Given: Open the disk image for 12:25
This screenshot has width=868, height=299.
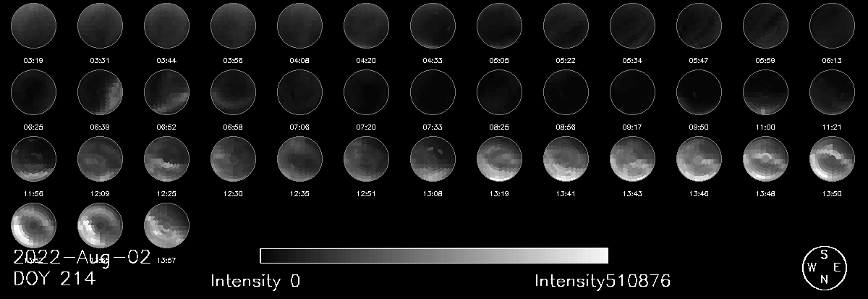Looking at the screenshot, I should (166, 159).
